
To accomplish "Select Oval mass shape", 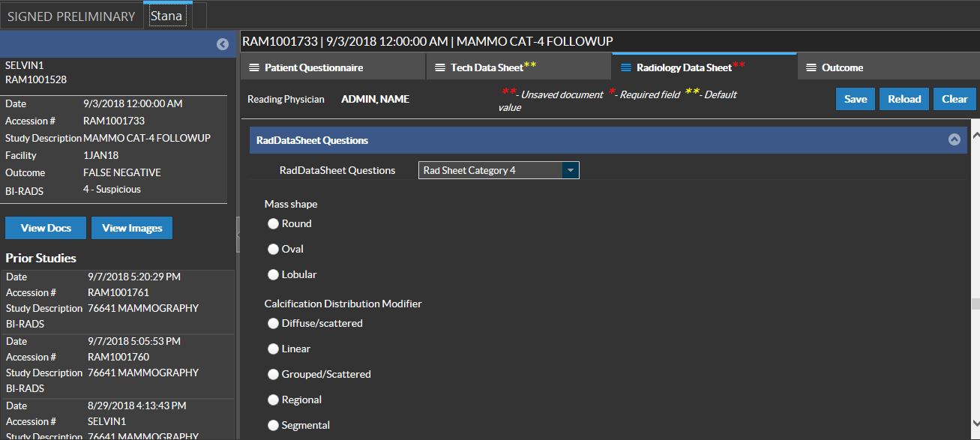I will 274,250.
